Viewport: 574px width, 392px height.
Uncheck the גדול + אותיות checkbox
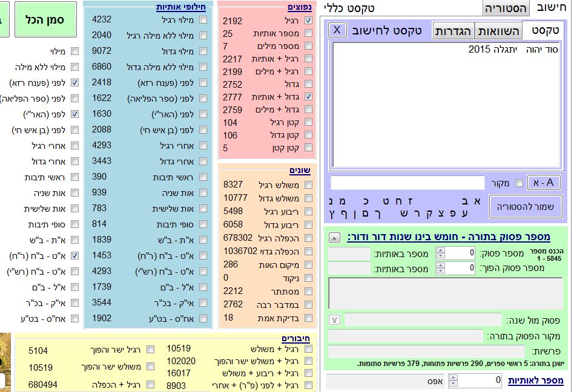point(309,97)
